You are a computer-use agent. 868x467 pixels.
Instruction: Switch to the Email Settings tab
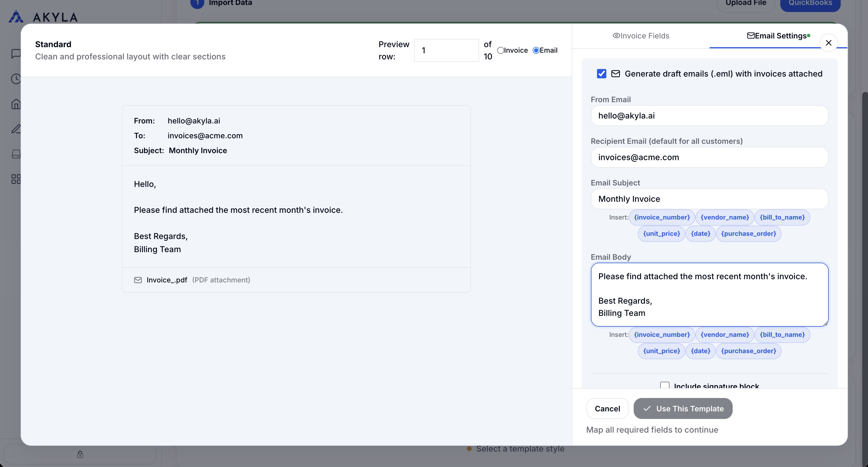coord(778,36)
